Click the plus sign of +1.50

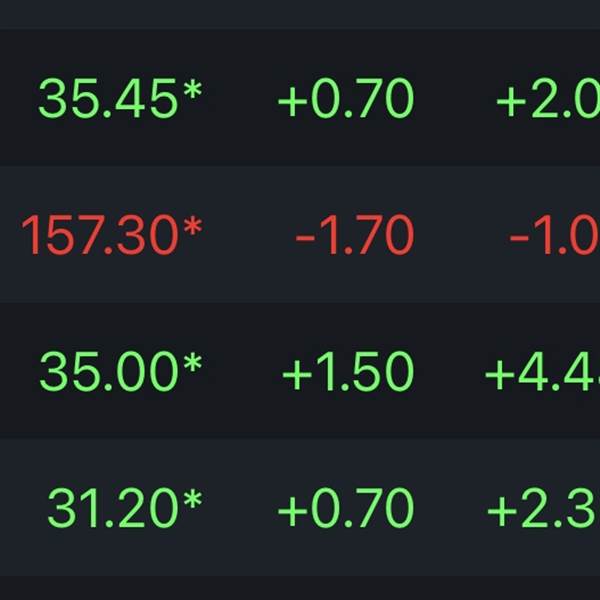(297, 376)
